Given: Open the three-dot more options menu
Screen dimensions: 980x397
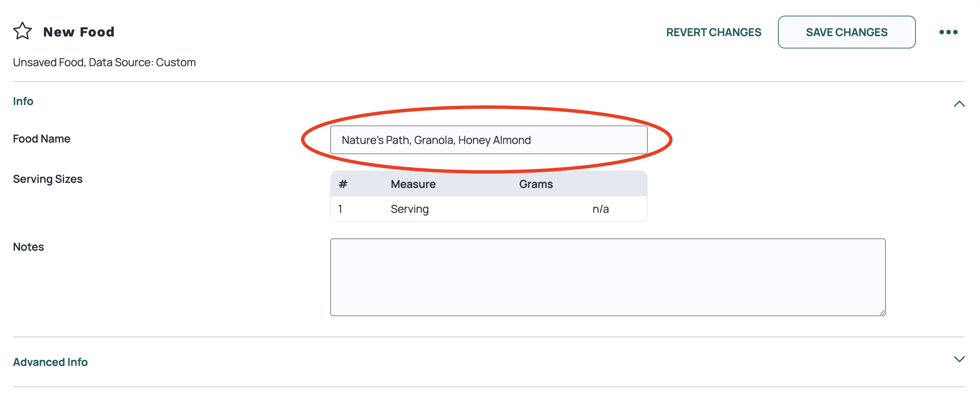Looking at the screenshot, I should pyautogui.click(x=948, y=32).
